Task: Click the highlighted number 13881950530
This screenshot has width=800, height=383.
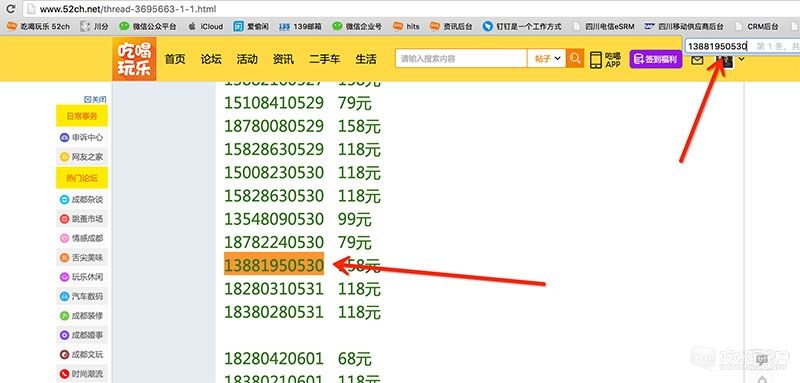Action: click(274, 265)
